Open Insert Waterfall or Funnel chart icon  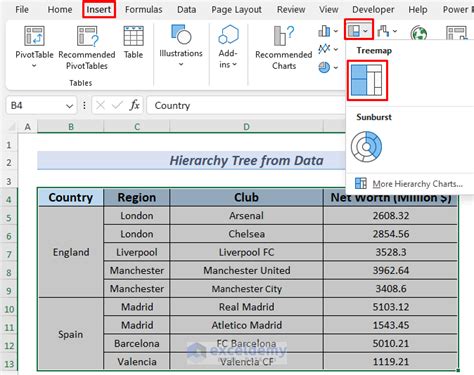[384, 32]
